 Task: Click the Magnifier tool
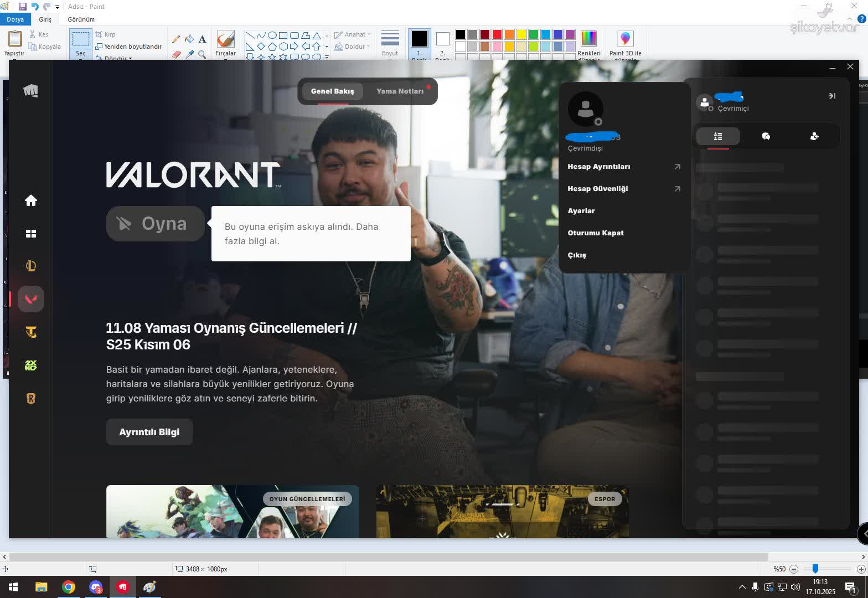click(202, 54)
